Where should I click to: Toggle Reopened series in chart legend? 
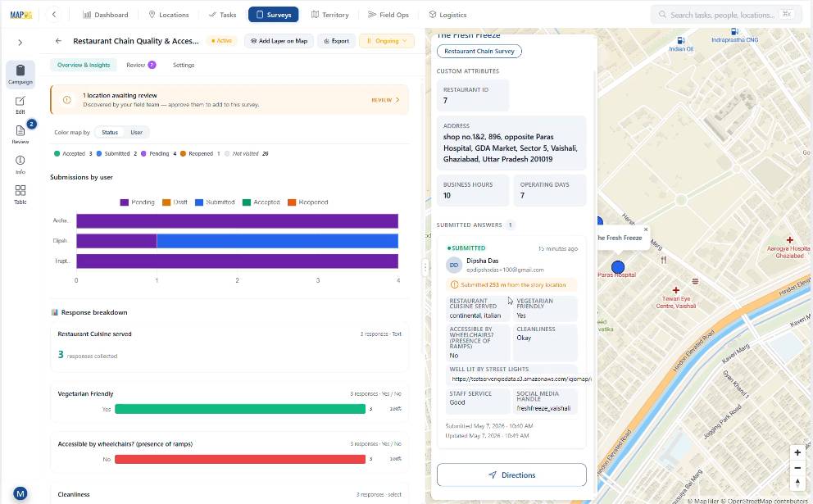308,202
